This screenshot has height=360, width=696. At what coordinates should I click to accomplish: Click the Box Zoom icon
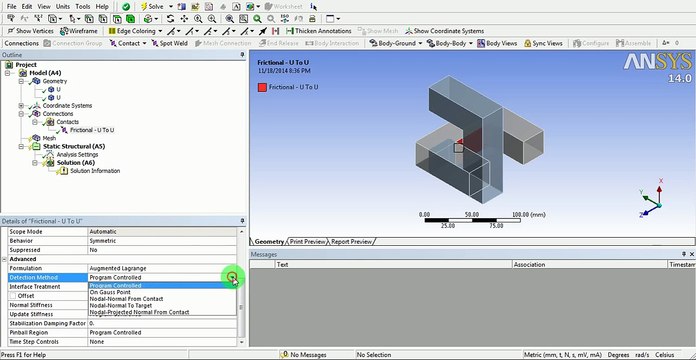(212, 19)
